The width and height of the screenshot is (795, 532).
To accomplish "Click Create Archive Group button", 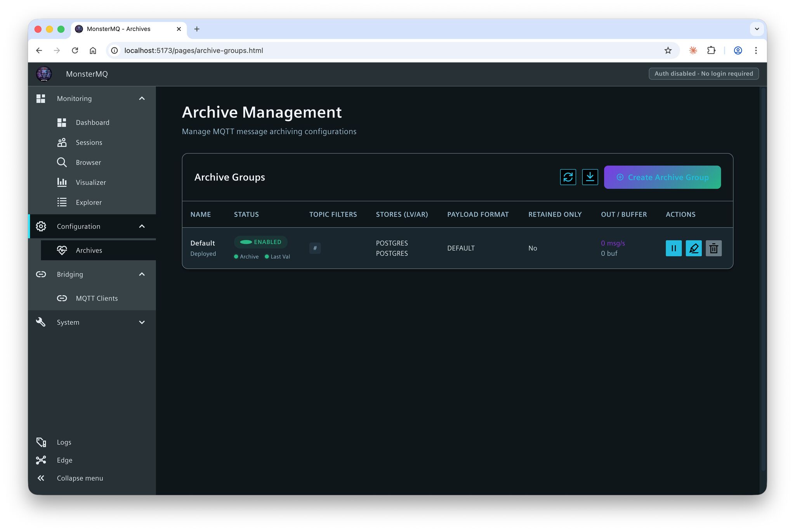I will click(662, 177).
